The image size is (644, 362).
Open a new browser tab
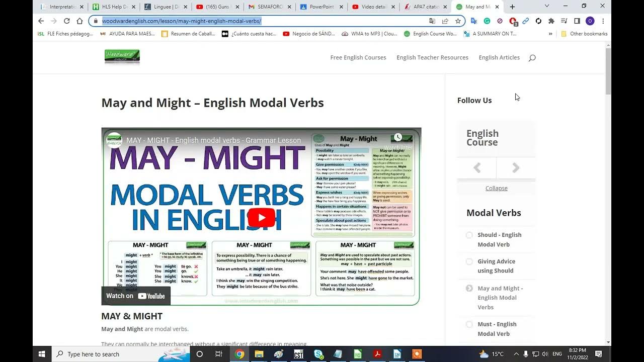(x=512, y=7)
